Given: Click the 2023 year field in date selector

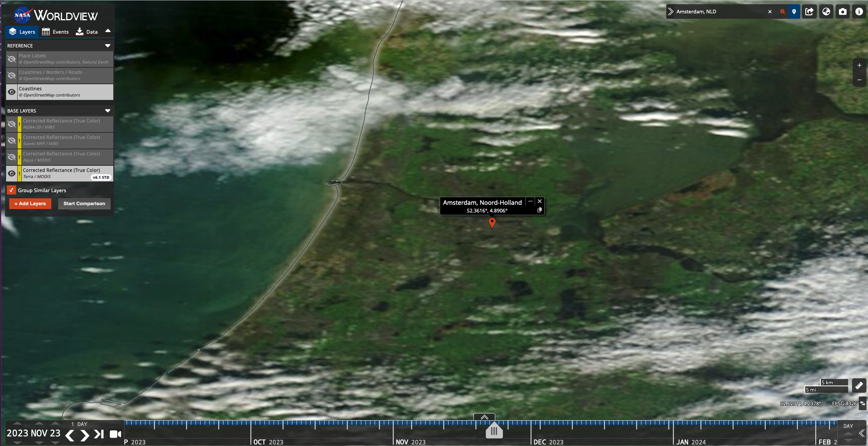Looking at the screenshot, I should click(x=17, y=433).
